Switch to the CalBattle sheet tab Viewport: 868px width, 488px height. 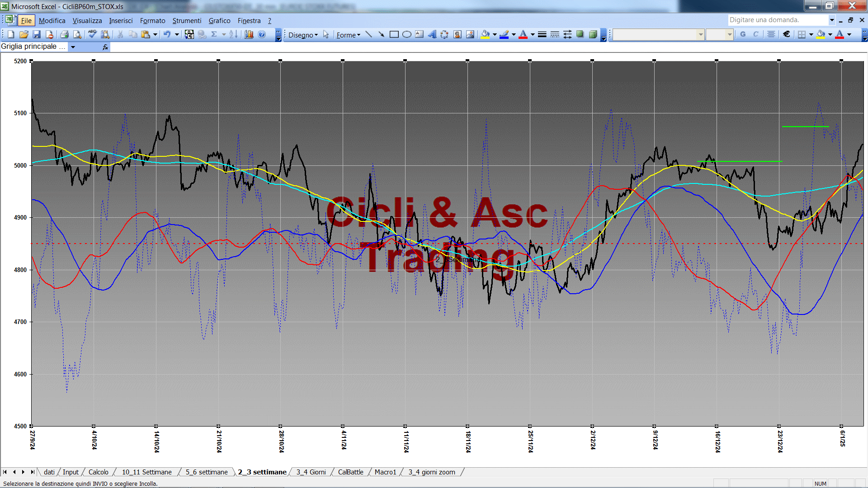point(350,472)
